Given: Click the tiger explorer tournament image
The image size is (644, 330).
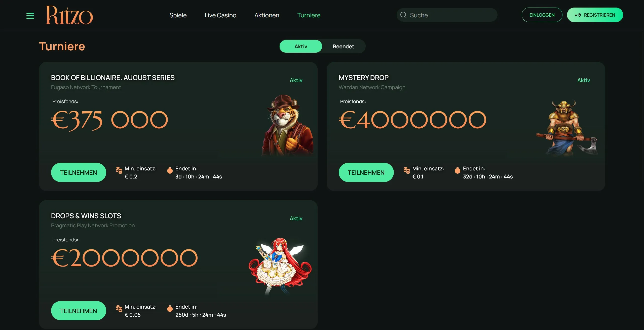Looking at the screenshot, I should (x=288, y=125).
